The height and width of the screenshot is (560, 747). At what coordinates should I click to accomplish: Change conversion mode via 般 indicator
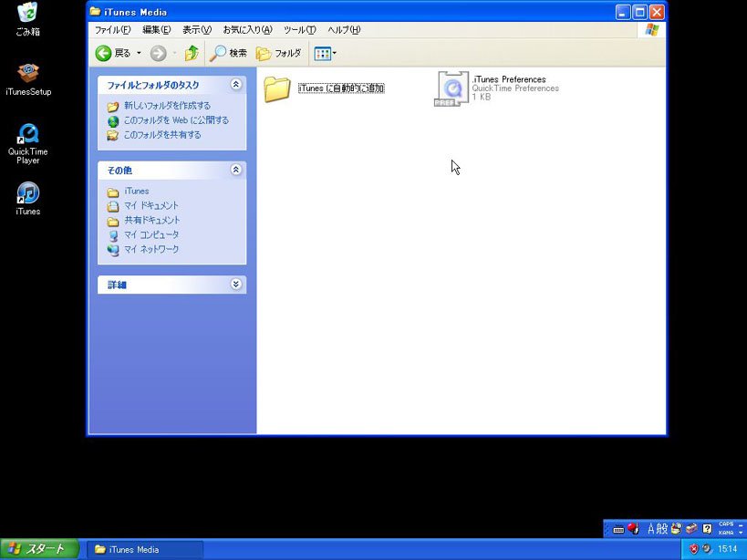662,529
